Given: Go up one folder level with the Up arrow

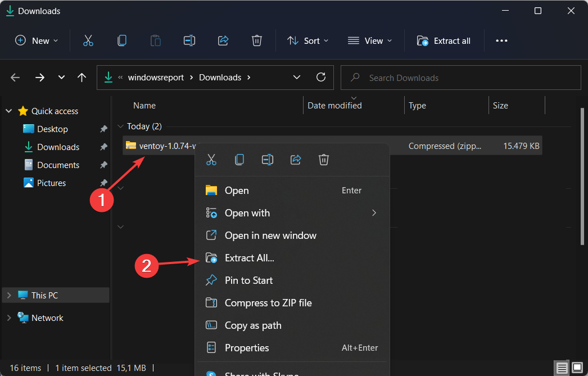Looking at the screenshot, I should (x=82, y=78).
